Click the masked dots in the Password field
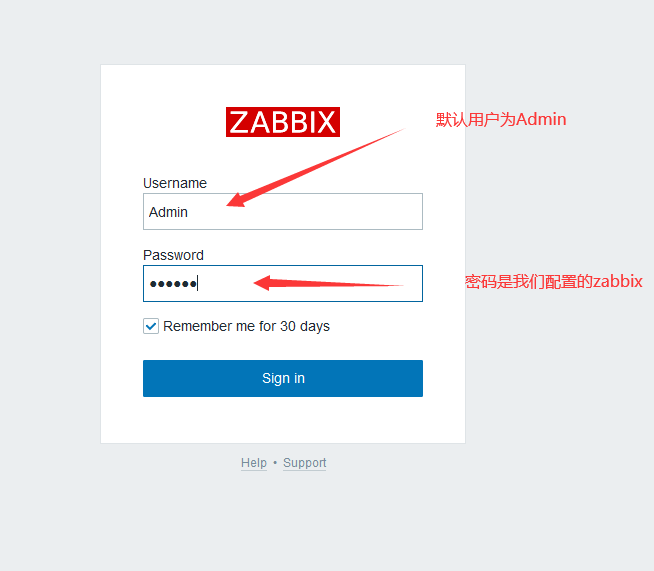This screenshot has height=571, width=654. [x=173, y=284]
